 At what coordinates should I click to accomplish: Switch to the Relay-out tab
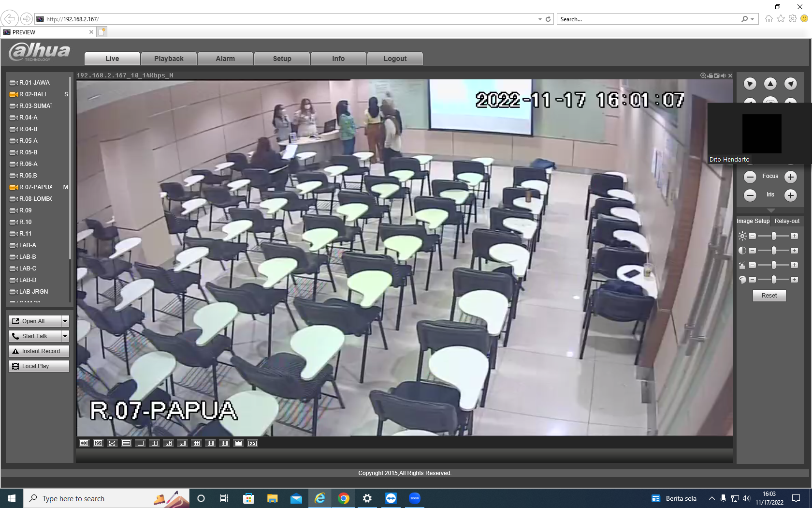click(787, 221)
